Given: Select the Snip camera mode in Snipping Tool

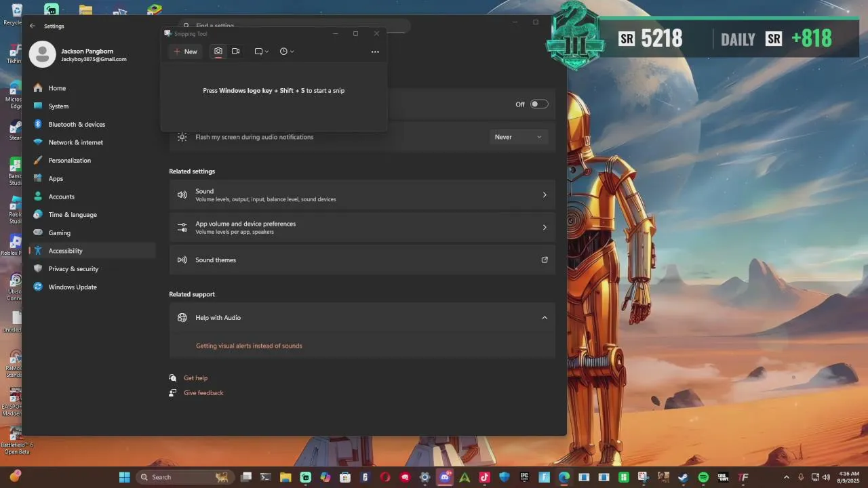Looking at the screenshot, I should coord(218,52).
